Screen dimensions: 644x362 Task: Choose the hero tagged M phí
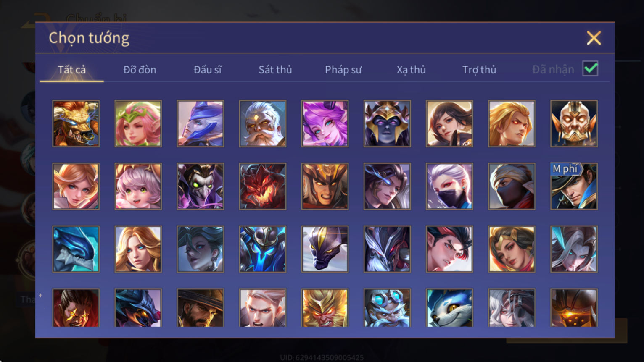574,186
